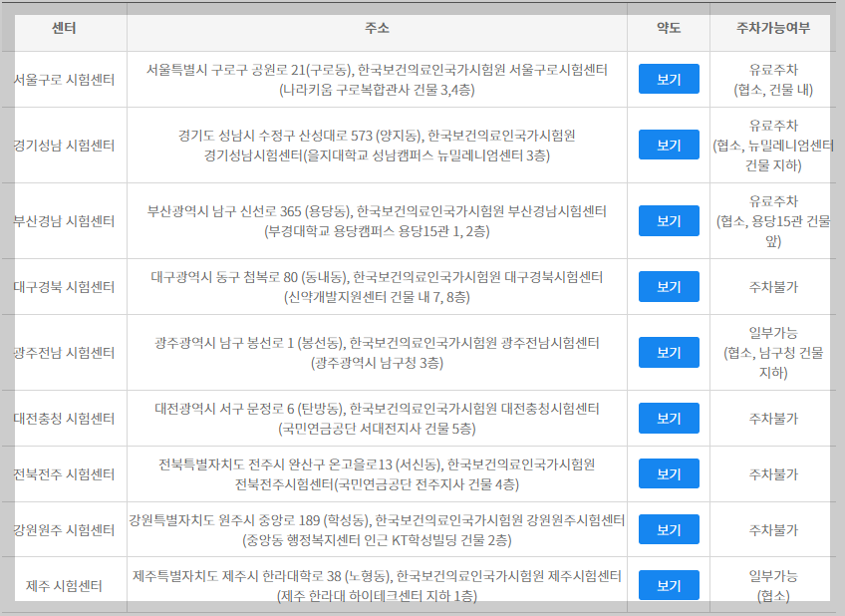Click the 약도 column header

[x=669, y=28]
